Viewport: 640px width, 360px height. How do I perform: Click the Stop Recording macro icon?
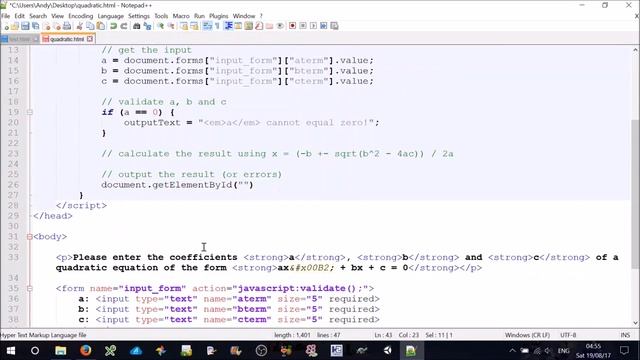303,26
